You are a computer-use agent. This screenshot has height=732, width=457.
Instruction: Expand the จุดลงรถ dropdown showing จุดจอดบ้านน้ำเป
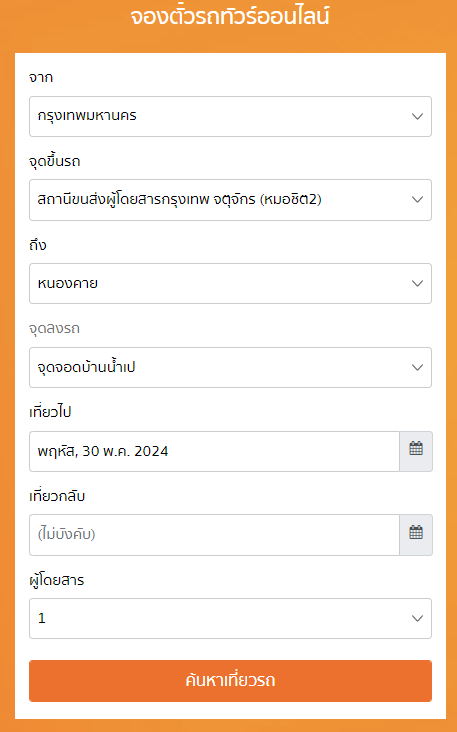230,367
